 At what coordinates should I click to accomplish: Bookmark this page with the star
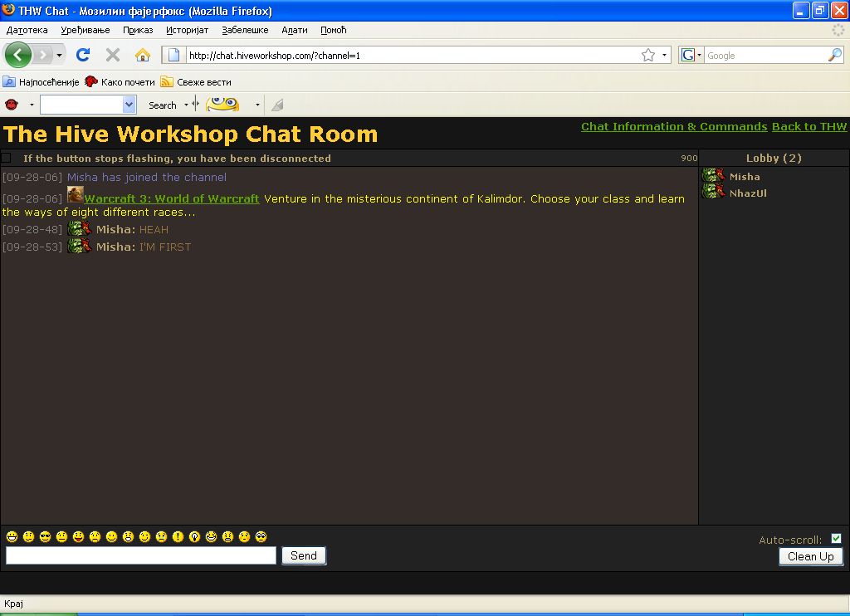(x=647, y=55)
